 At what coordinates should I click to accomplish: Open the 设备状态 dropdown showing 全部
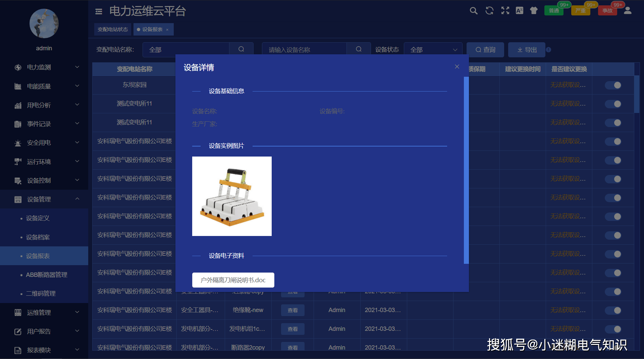[433, 50]
